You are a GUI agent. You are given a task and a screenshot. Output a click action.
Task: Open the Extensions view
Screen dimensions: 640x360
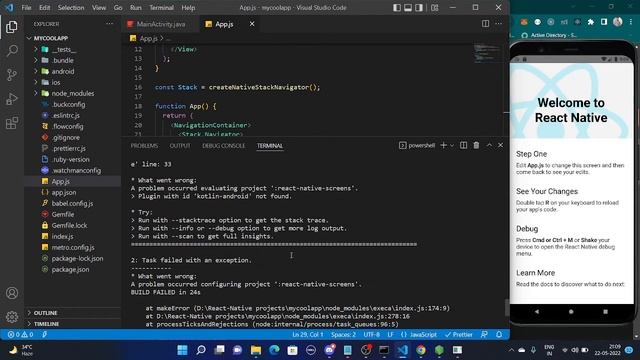pos(12,123)
